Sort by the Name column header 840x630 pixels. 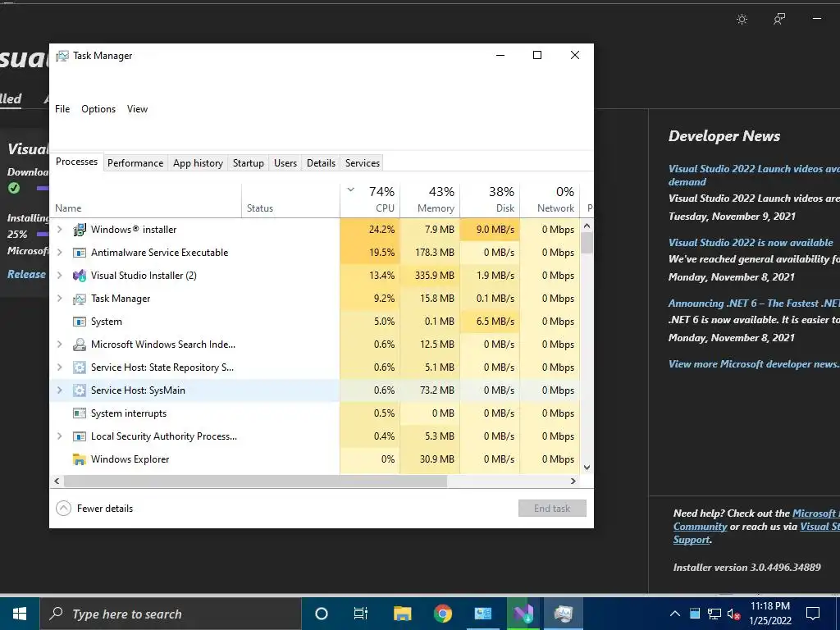pyautogui.click(x=146, y=200)
